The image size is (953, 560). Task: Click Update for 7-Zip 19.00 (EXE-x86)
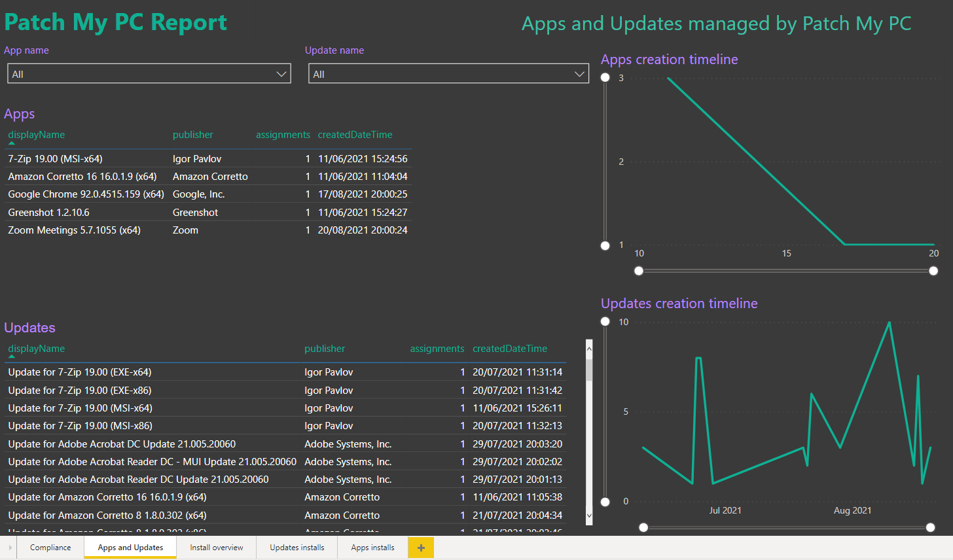80,391
